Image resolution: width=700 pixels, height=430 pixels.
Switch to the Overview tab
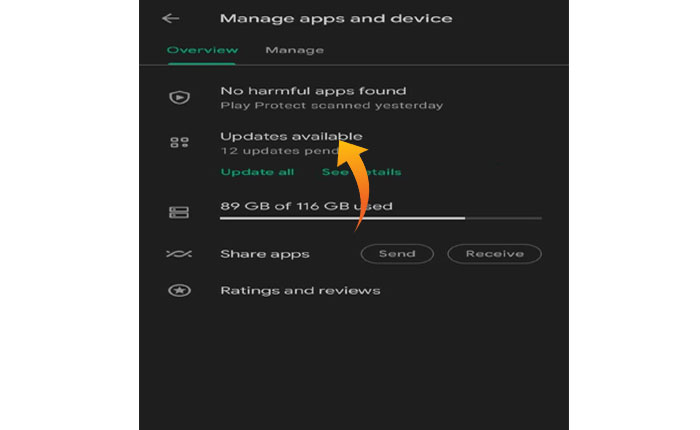click(x=202, y=50)
